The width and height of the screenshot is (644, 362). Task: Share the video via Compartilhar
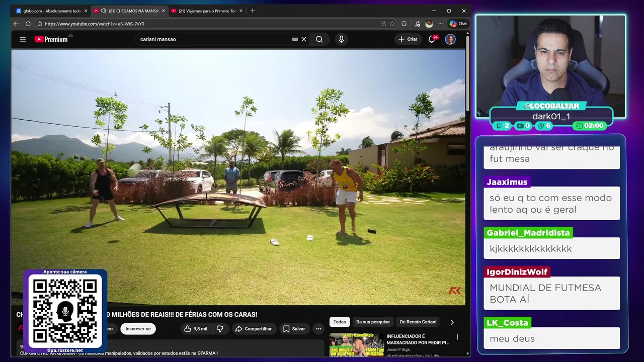[254, 329]
